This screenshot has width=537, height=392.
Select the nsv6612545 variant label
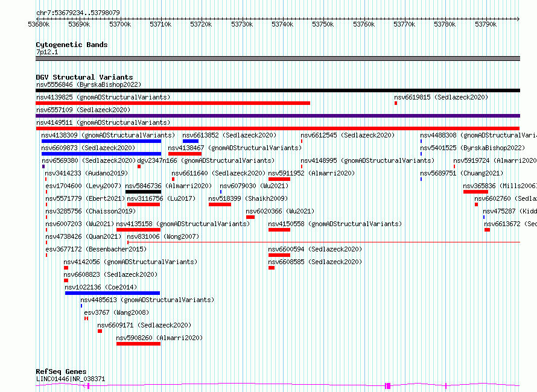[348, 135]
